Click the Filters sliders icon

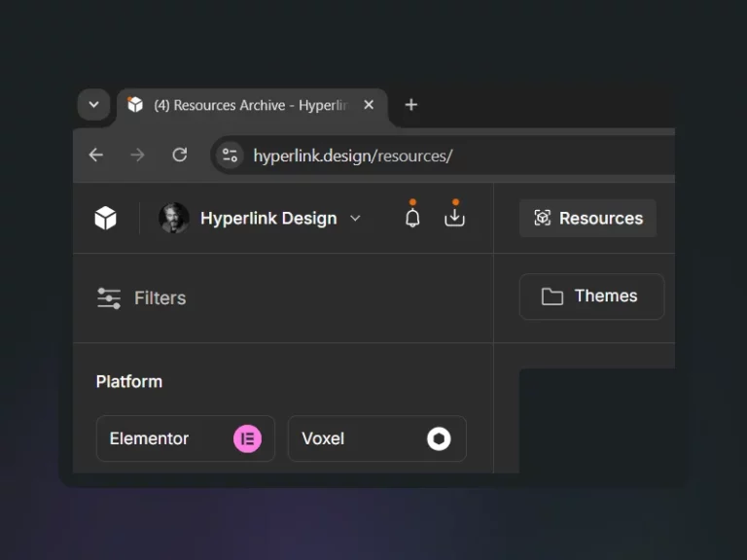(x=109, y=298)
